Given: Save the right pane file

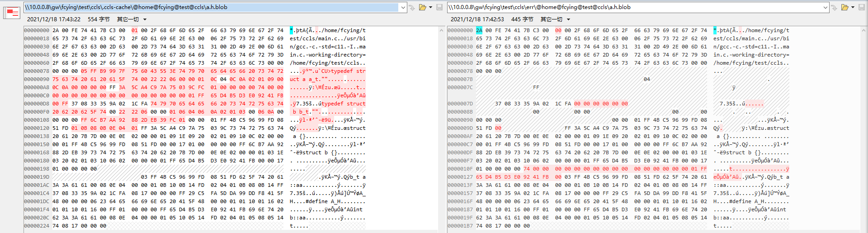Looking at the screenshot, I should pyautogui.click(x=862, y=7).
